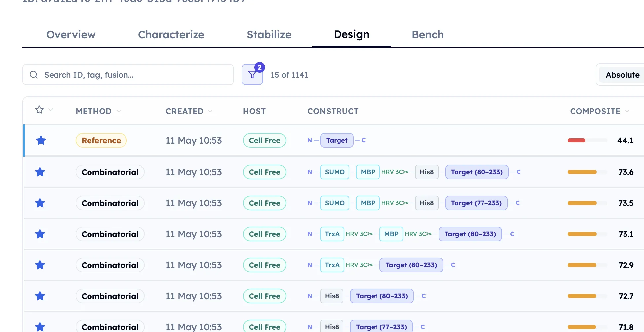Toggle star on the 71.8 composite row

tap(40, 327)
